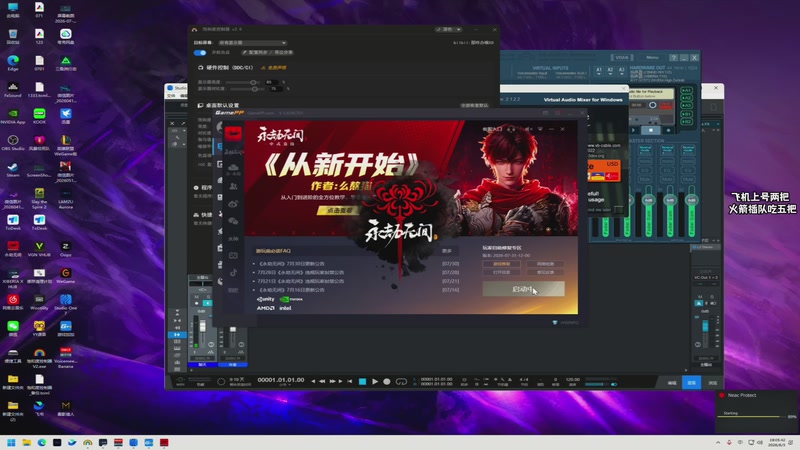Click the Windows Start button on taskbar

pos(11,442)
